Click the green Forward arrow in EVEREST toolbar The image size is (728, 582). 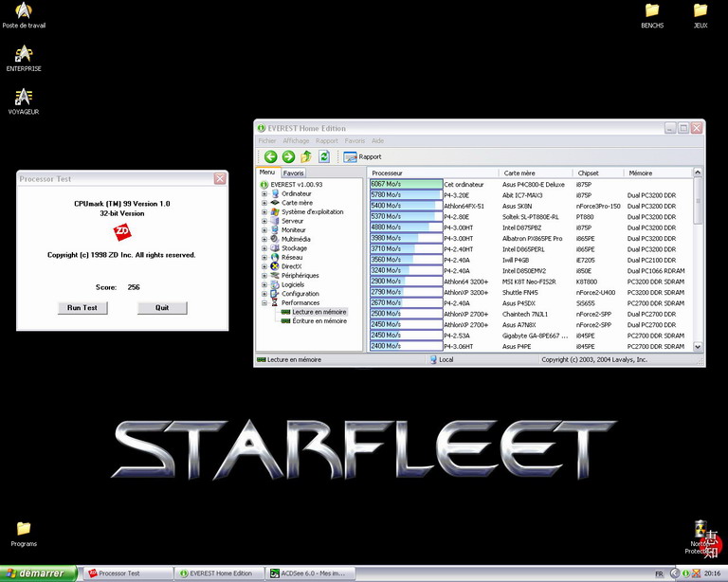click(288, 156)
